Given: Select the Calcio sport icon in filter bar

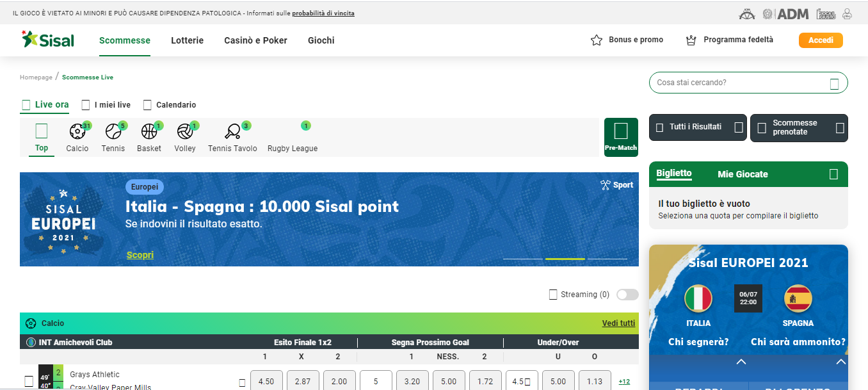Looking at the screenshot, I should point(77,132).
